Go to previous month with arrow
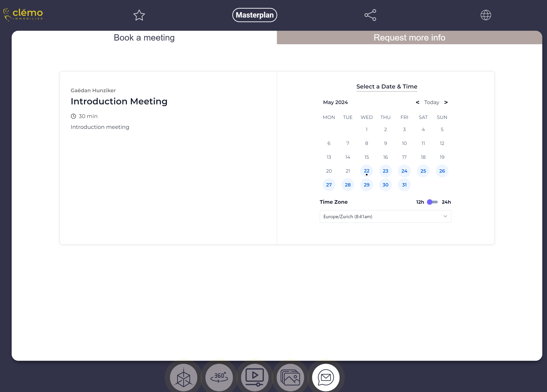Screen dimensions: 547x392 pos(418,102)
